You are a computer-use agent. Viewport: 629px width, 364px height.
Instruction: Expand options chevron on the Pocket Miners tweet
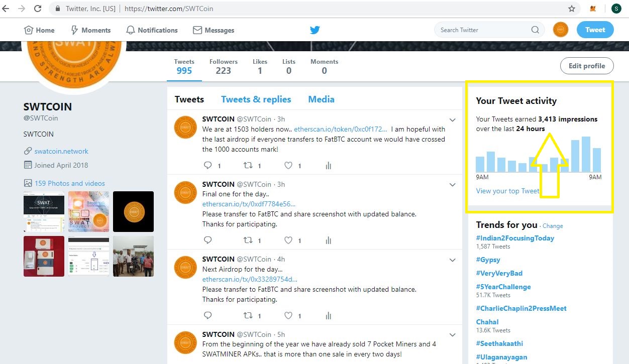tap(452, 335)
